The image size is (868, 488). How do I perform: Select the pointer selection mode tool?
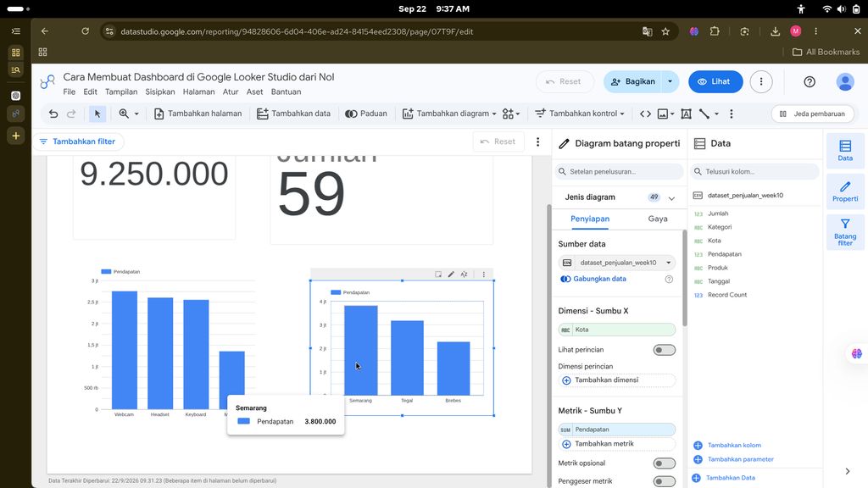(97, 114)
